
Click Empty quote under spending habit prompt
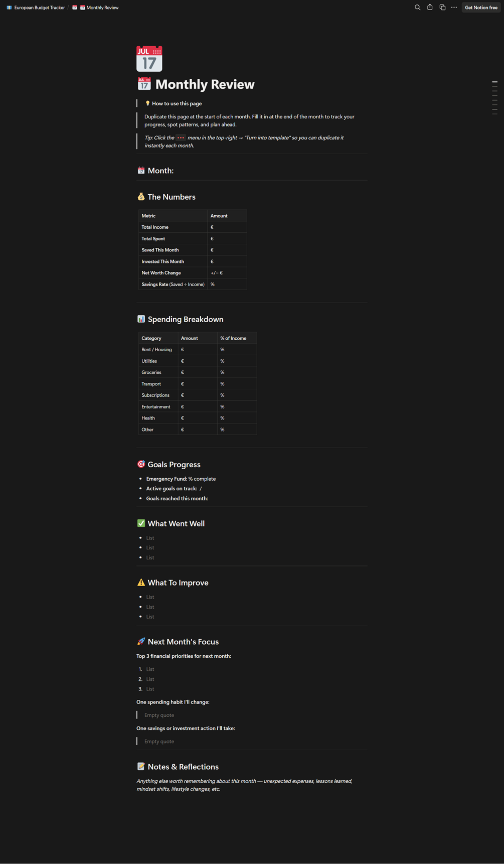[x=159, y=715]
